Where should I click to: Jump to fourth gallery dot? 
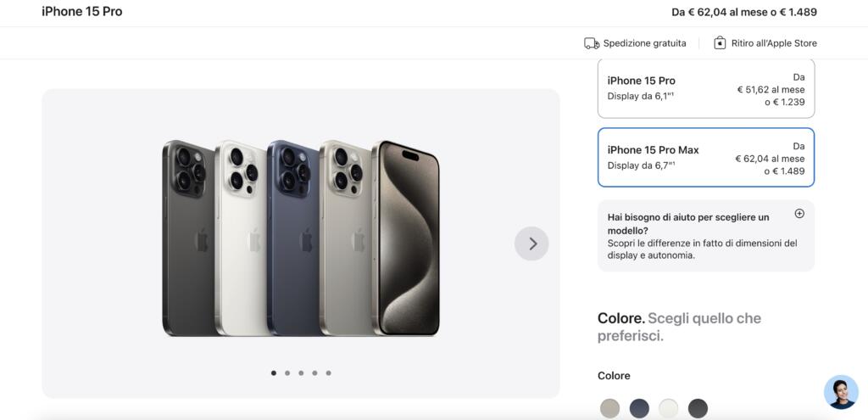point(314,372)
